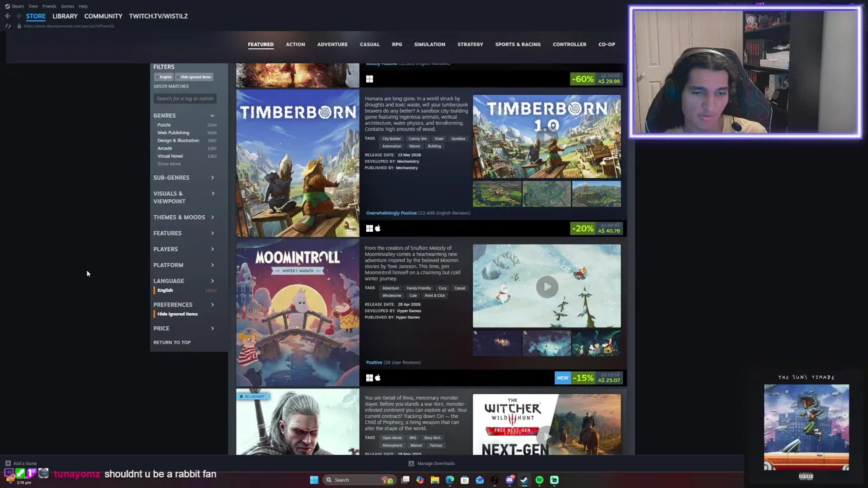Open Timberborn's Overwhelmingly Positive reviews link
Viewport: 868px width, 488px height.
point(391,213)
